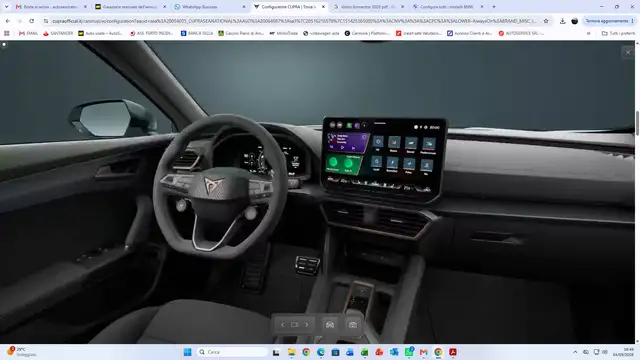Show hidden system tray icons

coord(575,352)
